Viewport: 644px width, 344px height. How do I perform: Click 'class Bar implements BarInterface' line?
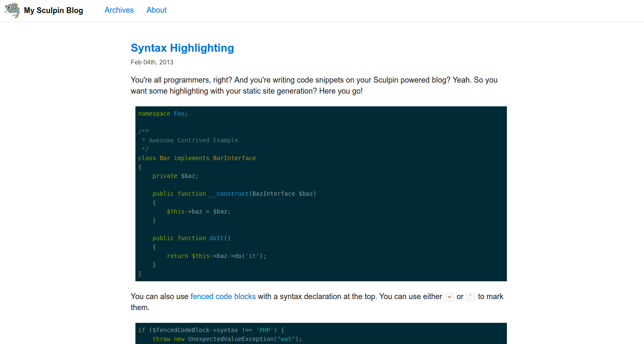pyautogui.click(x=197, y=158)
